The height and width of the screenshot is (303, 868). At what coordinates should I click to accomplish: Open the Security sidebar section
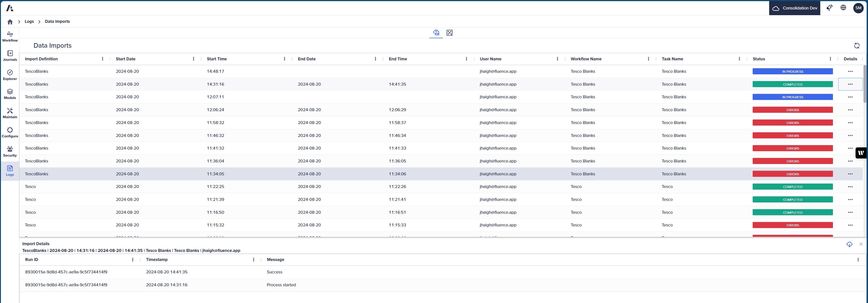click(10, 152)
